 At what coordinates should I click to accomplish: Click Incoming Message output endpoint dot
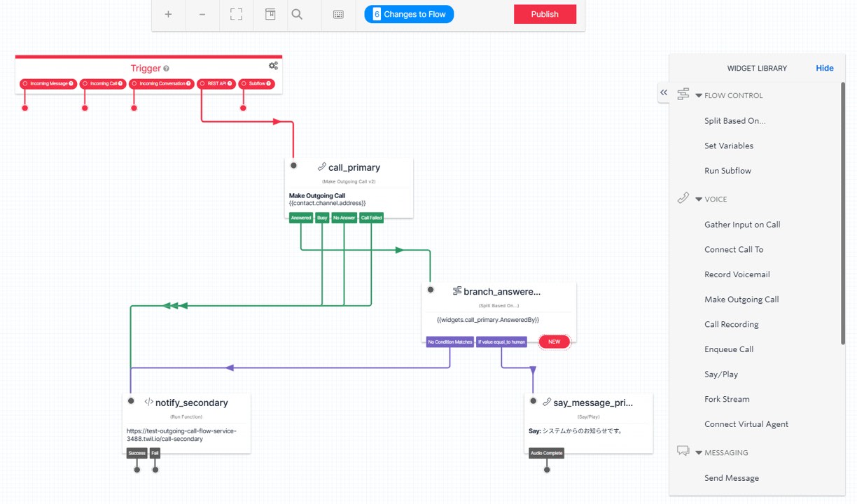point(25,108)
